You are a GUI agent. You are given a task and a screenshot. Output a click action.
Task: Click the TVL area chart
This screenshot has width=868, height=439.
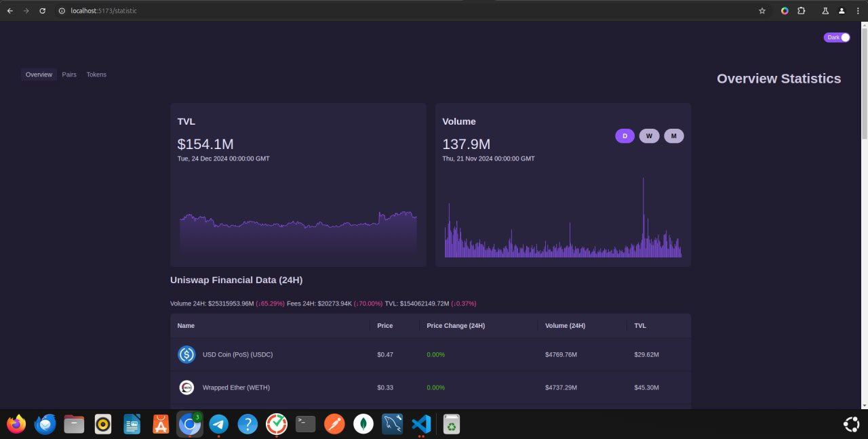(x=298, y=234)
